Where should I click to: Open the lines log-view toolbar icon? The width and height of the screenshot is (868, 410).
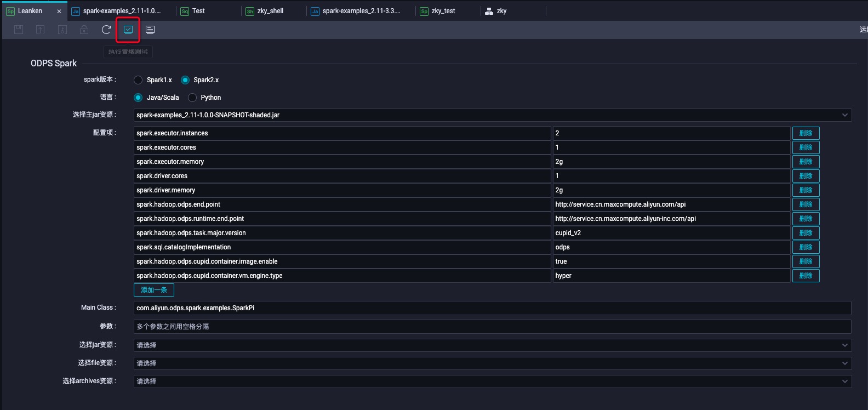[150, 30]
